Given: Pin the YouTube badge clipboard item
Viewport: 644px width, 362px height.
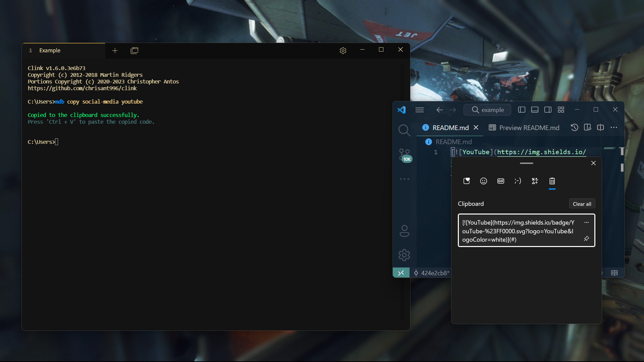Looking at the screenshot, I should tap(586, 239).
